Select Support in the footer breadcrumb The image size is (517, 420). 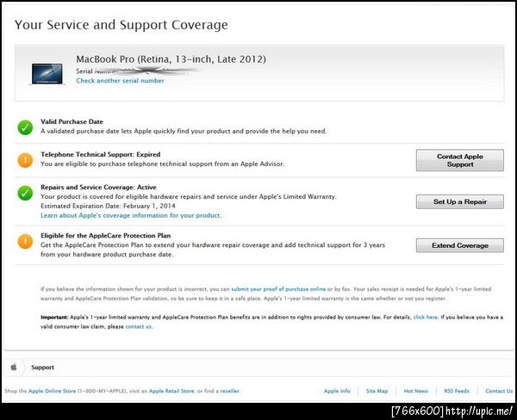[42, 367]
